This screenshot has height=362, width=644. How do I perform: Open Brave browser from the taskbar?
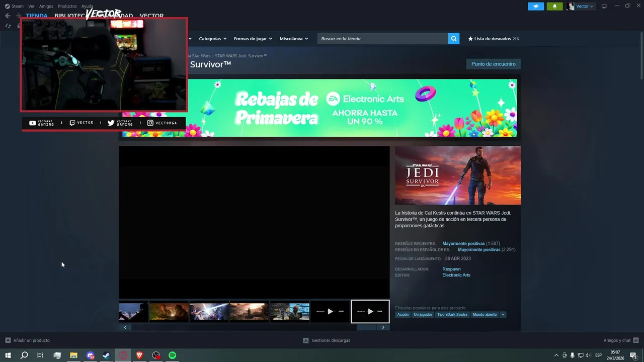[139, 355]
